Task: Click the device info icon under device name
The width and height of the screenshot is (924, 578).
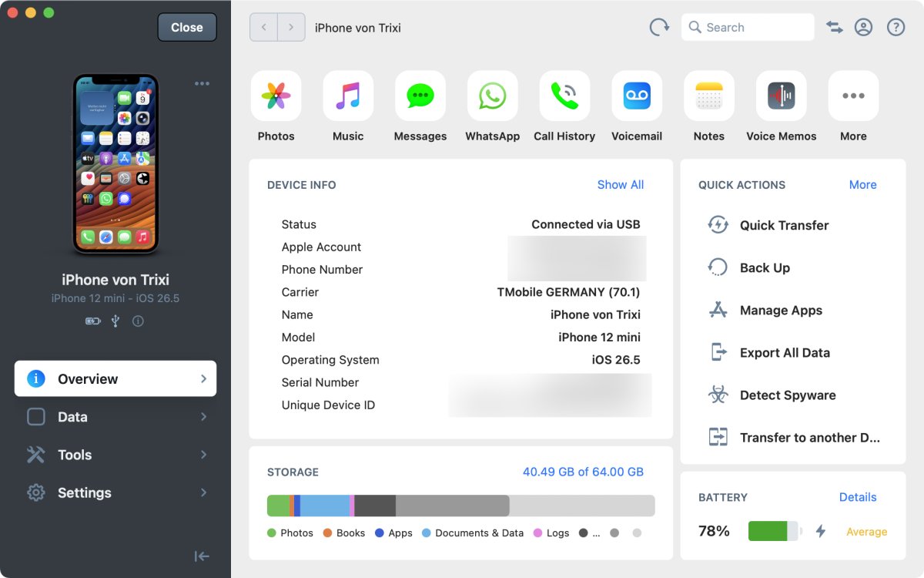Action: pyautogui.click(x=138, y=321)
